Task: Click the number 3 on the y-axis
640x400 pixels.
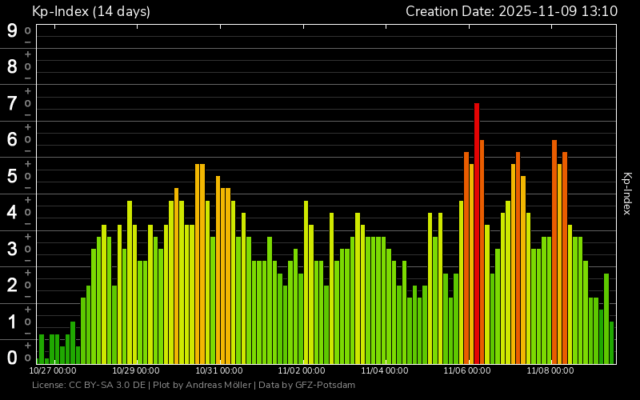Action: pyautogui.click(x=12, y=249)
